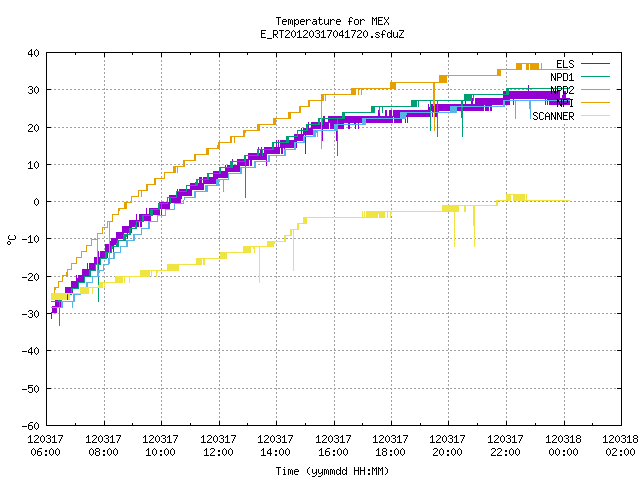Click the y-axis label 0
This screenshot has width=640, height=480.
[x=37, y=202]
